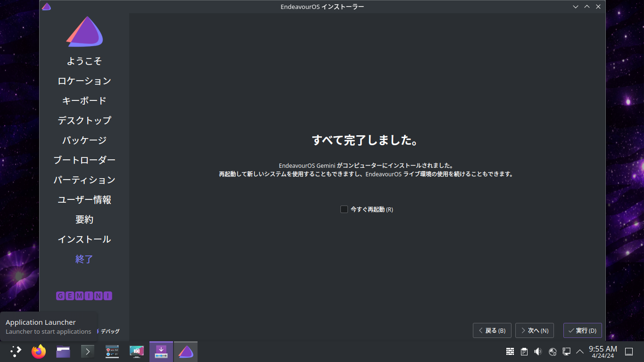The height and width of the screenshot is (362, 644).
Task: Click the ブートローダー step in the sidebar
Action: tap(84, 160)
